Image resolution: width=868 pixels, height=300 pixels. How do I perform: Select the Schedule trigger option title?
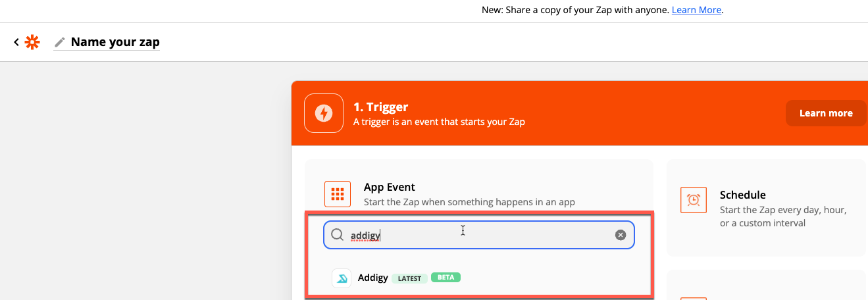tap(743, 195)
